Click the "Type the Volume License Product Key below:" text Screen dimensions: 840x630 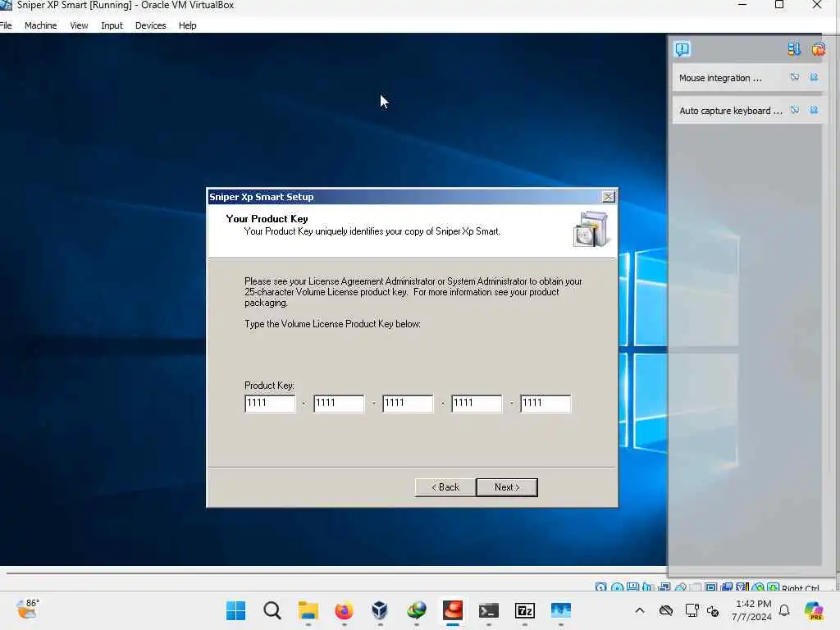pyautogui.click(x=332, y=324)
